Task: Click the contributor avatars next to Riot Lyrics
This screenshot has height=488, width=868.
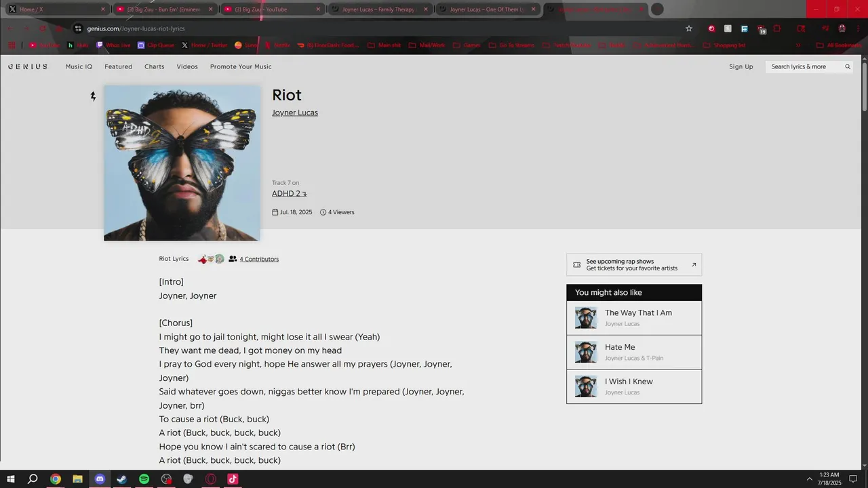Action: pos(211,259)
